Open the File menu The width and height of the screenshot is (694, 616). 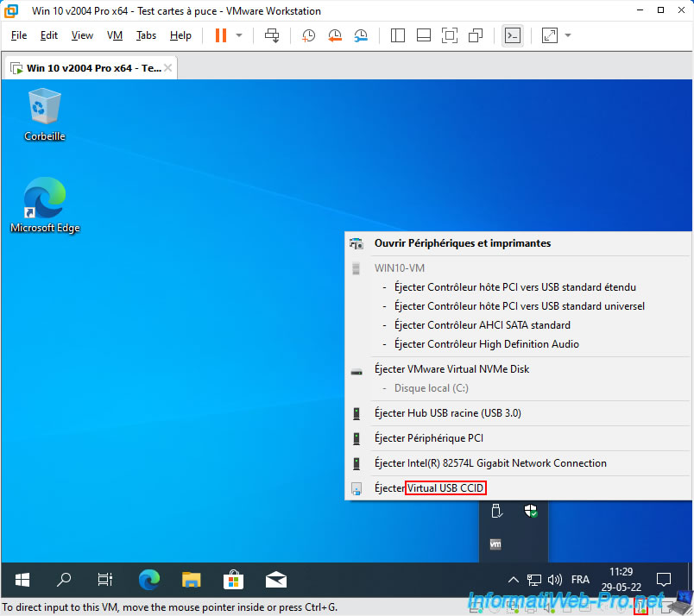(x=19, y=35)
